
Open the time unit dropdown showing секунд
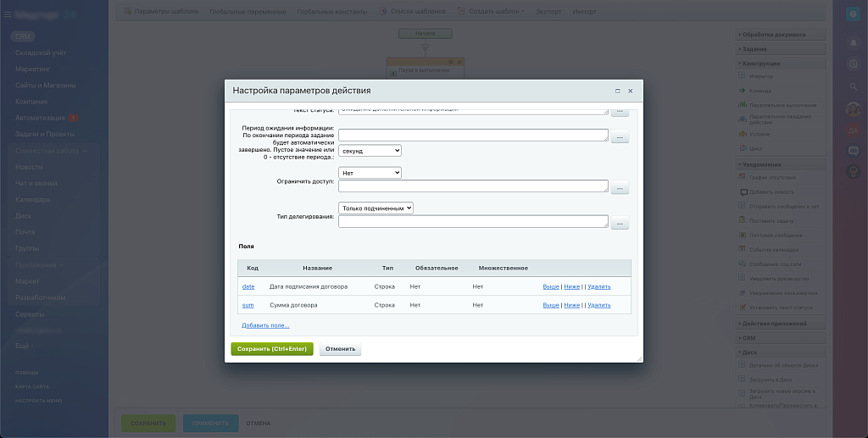click(370, 151)
